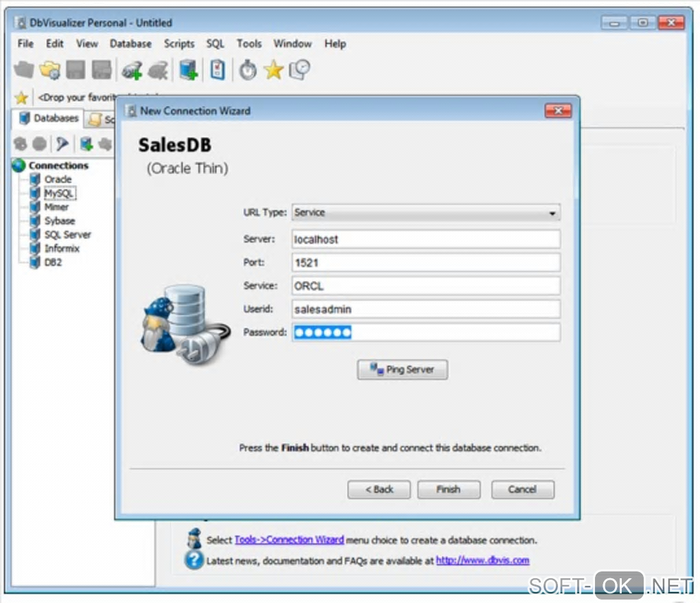Click the help question mark icon at bottom
Screen dimensions: 700x603
point(194,560)
